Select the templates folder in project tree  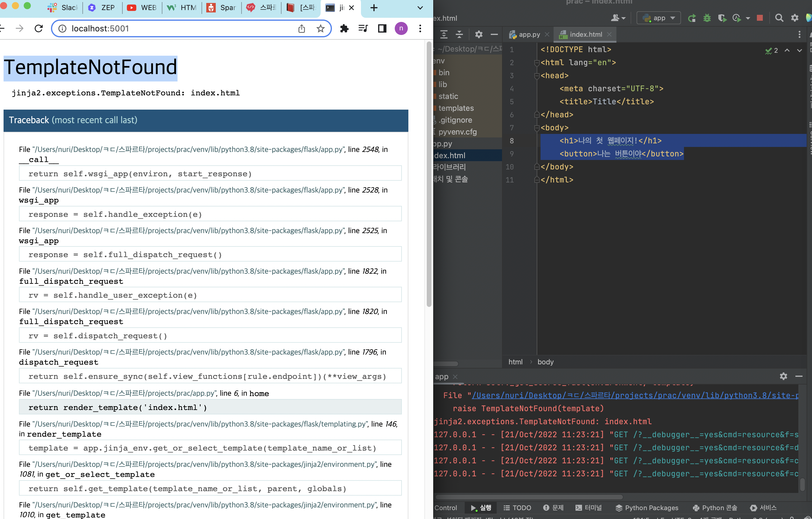(455, 108)
